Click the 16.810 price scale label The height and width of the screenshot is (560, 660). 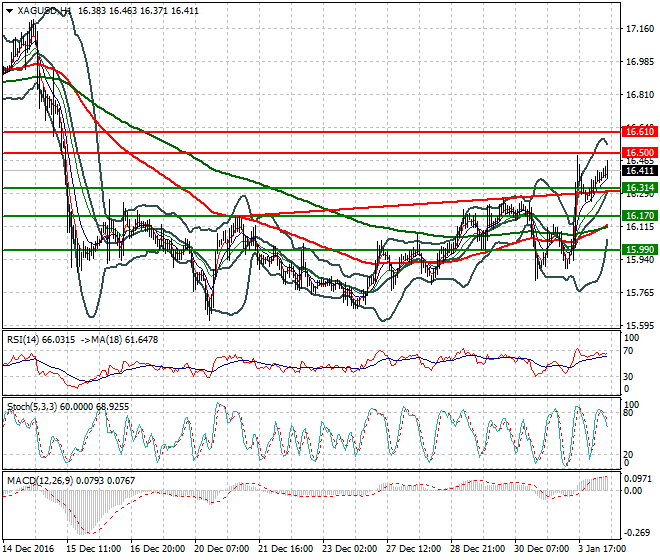[x=640, y=94]
